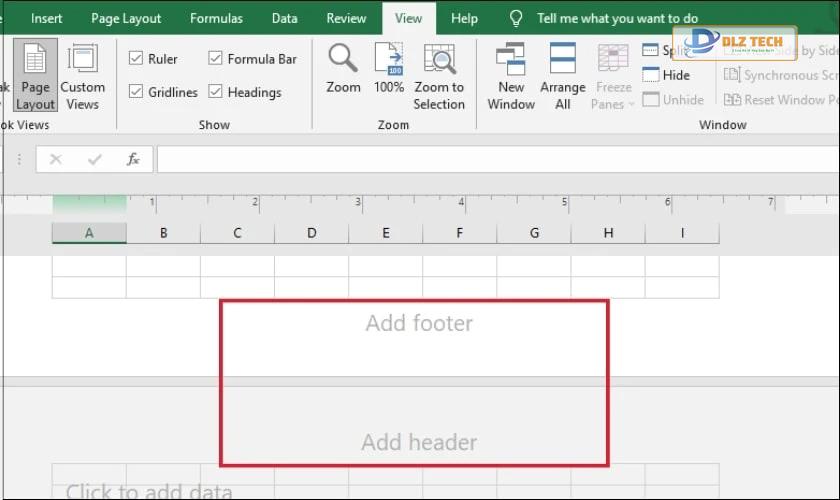Screen dimensions: 840x500
Task: Select column A header
Action: [x=89, y=233]
